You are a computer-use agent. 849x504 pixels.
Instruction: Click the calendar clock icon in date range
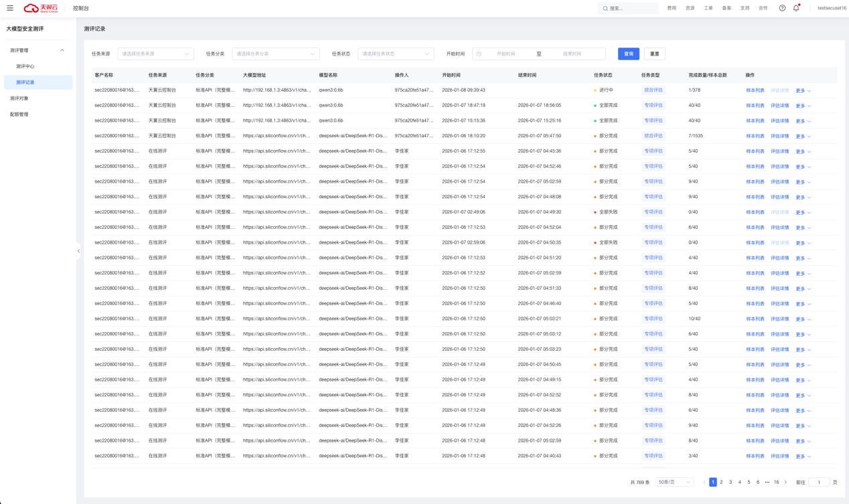tap(479, 54)
